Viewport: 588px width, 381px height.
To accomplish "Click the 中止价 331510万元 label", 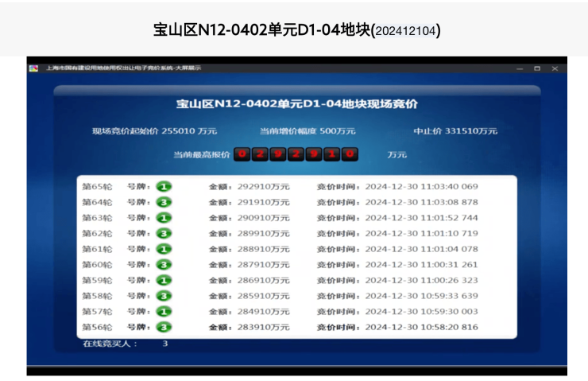I will click(x=455, y=130).
